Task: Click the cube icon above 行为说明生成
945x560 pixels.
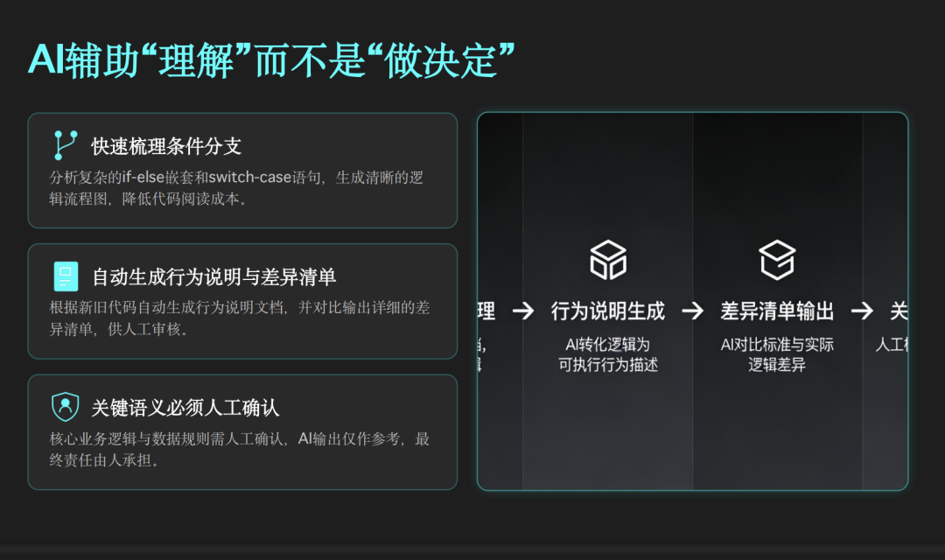Action: point(608,260)
